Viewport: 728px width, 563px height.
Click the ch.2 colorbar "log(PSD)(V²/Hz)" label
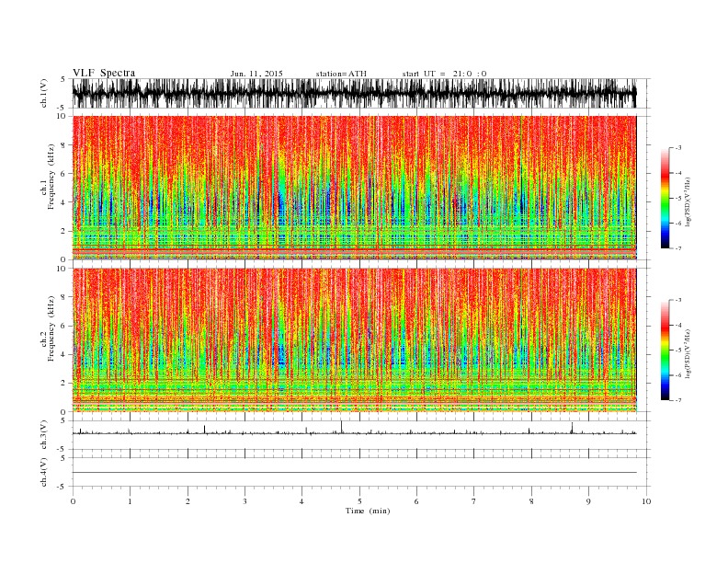click(688, 353)
